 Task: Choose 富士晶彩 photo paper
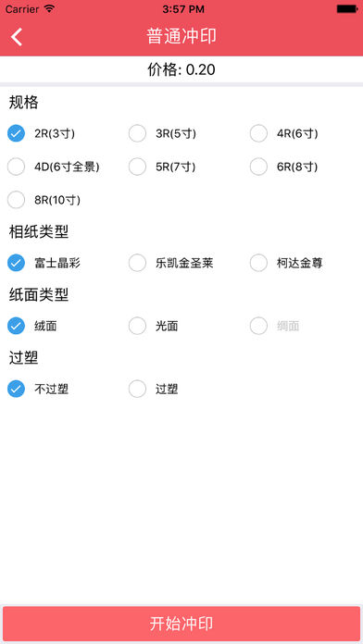tap(44, 263)
